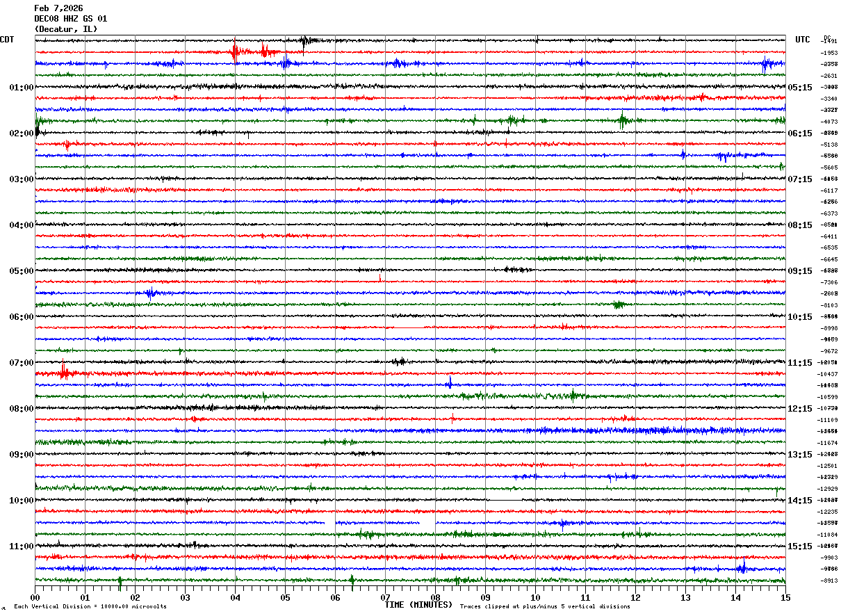Viewport: 841px width, 616px height.
Task: Select DC offset value -6117
Action: point(829,191)
